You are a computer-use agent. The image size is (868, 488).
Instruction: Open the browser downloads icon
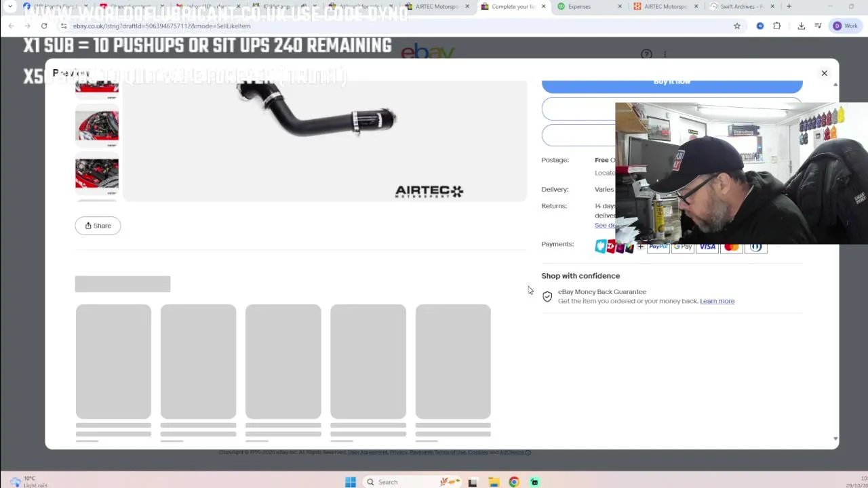pos(802,26)
